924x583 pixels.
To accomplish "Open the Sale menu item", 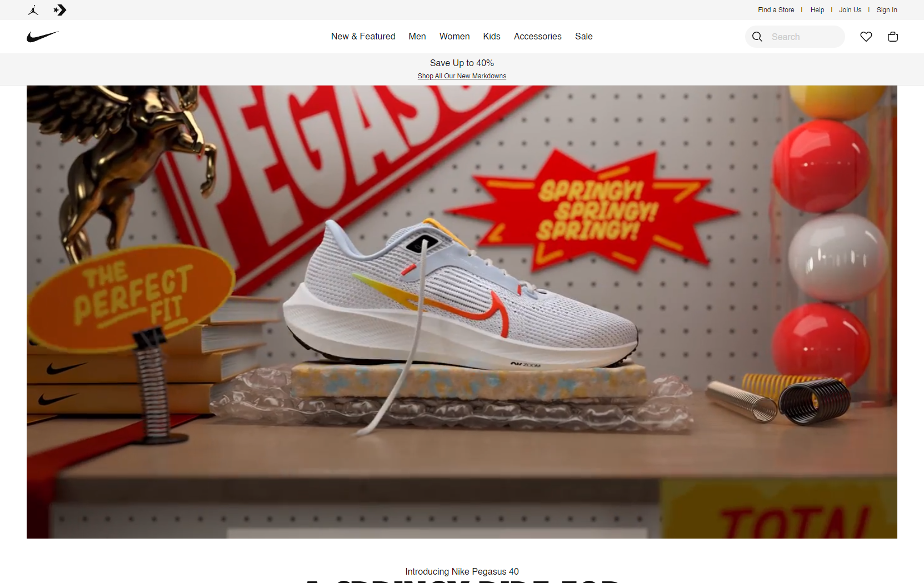I will coord(583,37).
